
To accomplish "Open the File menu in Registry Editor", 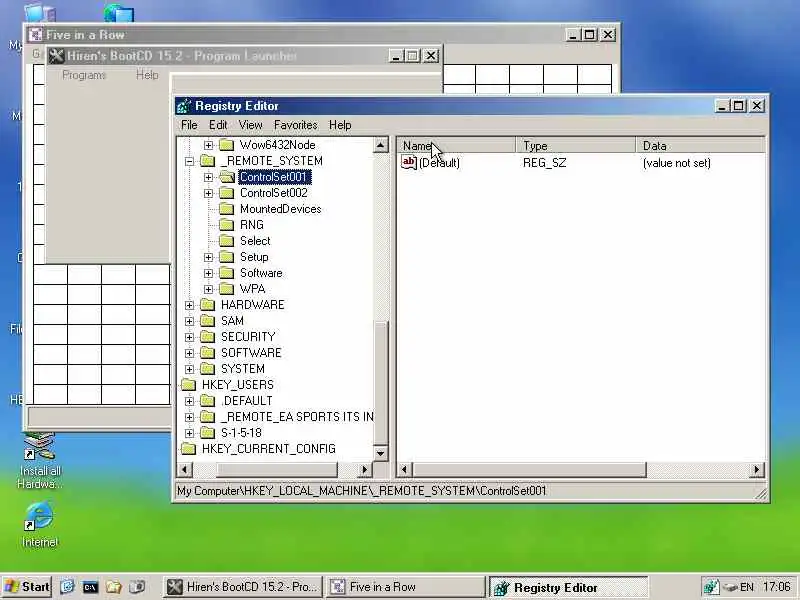I will (x=189, y=125).
